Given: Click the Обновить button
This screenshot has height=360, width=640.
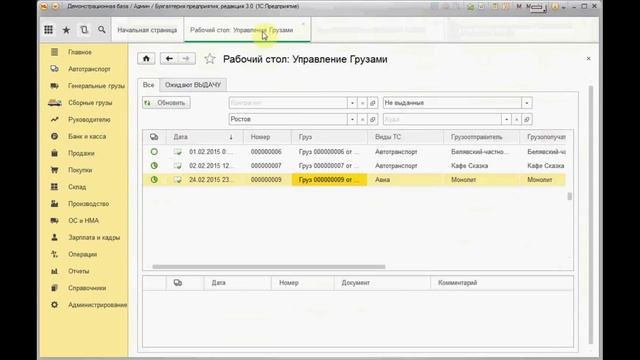Looking at the screenshot, I should [x=166, y=103].
